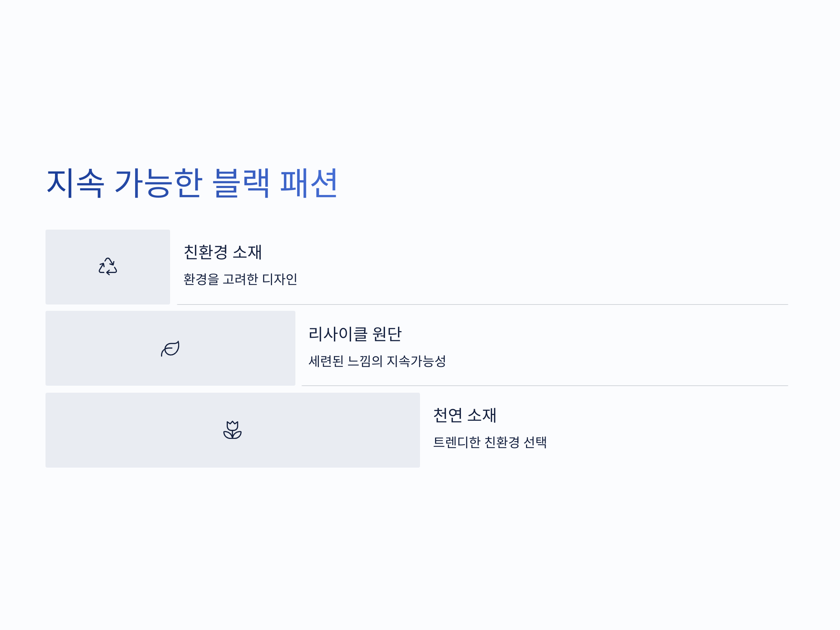This screenshot has width=840, height=630.
Task: Select the divider line below 세련된 느낌의 지속가능성
Action: click(545, 386)
